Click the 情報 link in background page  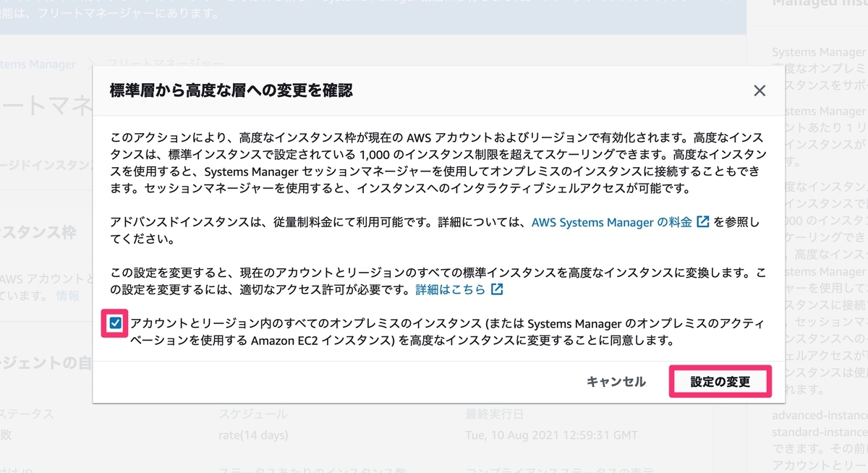68,295
